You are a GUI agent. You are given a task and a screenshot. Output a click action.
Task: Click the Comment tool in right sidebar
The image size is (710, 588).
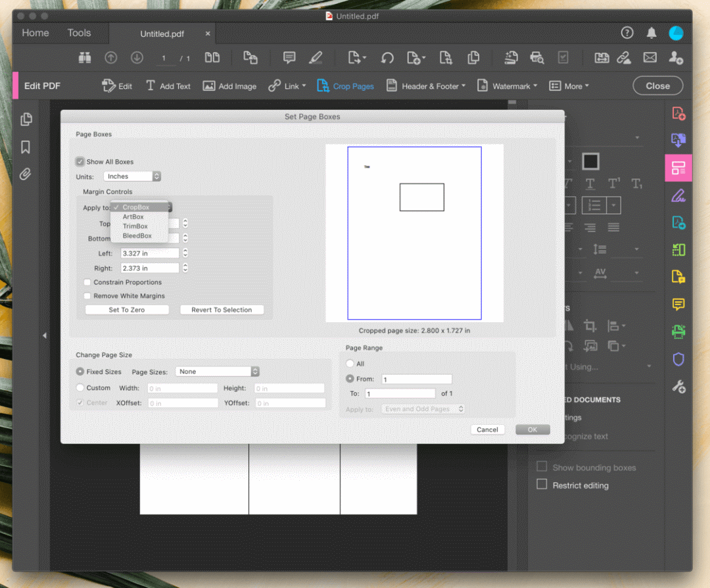click(x=678, y=305)
